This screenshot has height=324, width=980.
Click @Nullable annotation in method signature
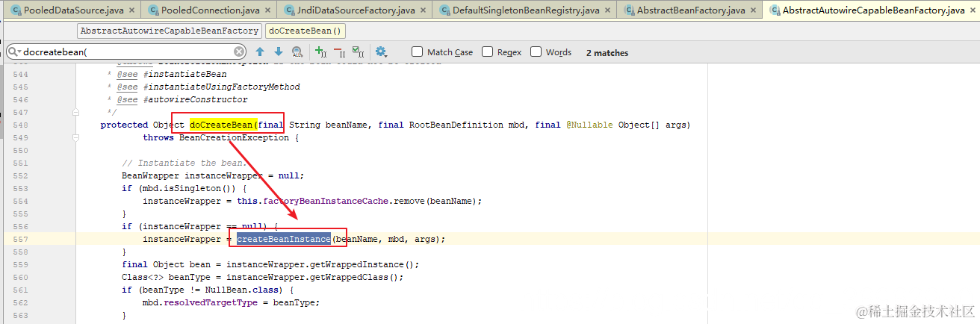[590, 125]
